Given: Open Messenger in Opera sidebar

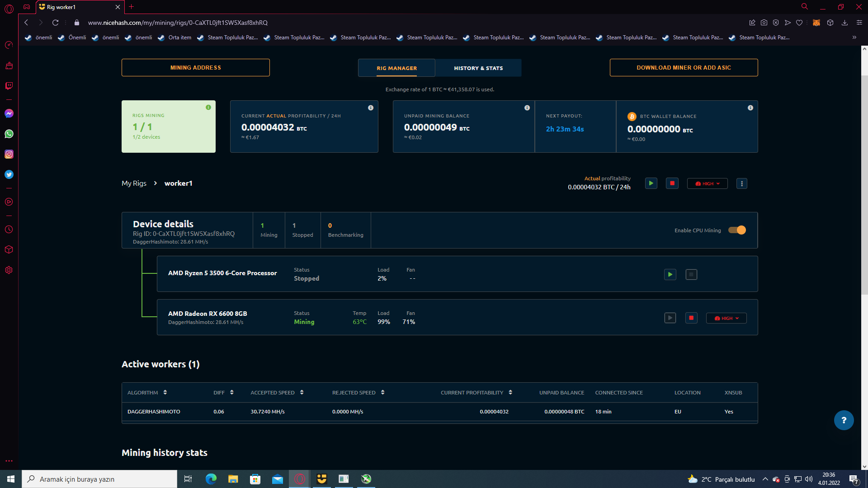Looking at the screenshot, I should tap(9, 113).
